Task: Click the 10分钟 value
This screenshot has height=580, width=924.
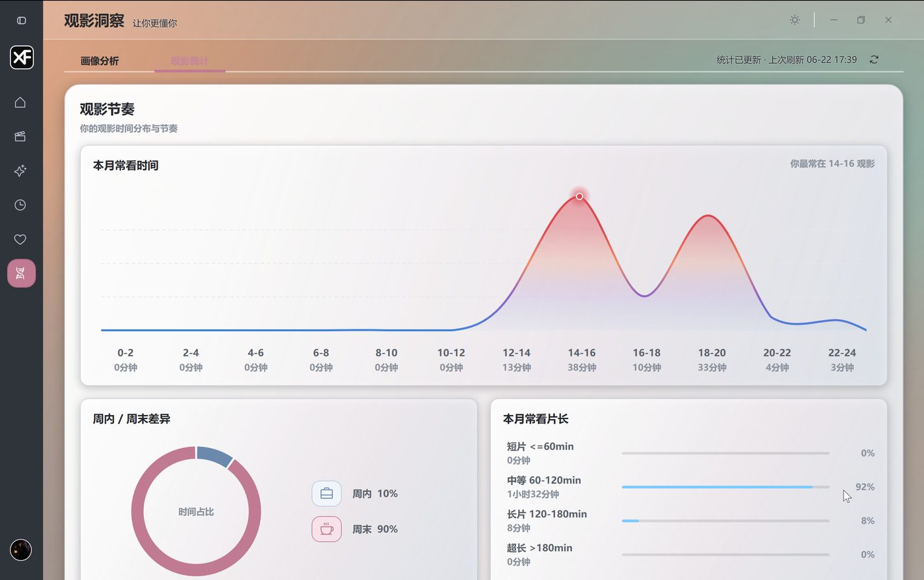Action: pyautogui.click(x=647, y=368)
